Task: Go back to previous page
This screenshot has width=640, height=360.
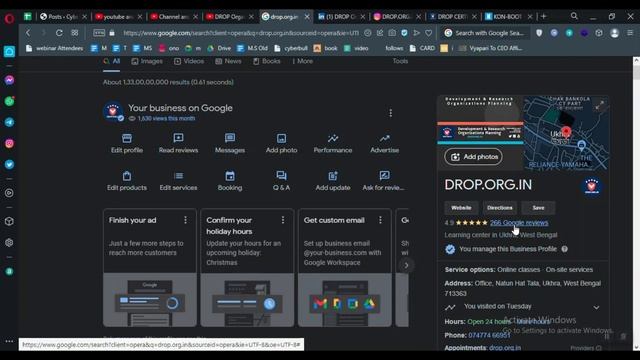Action: pos(28,33)
